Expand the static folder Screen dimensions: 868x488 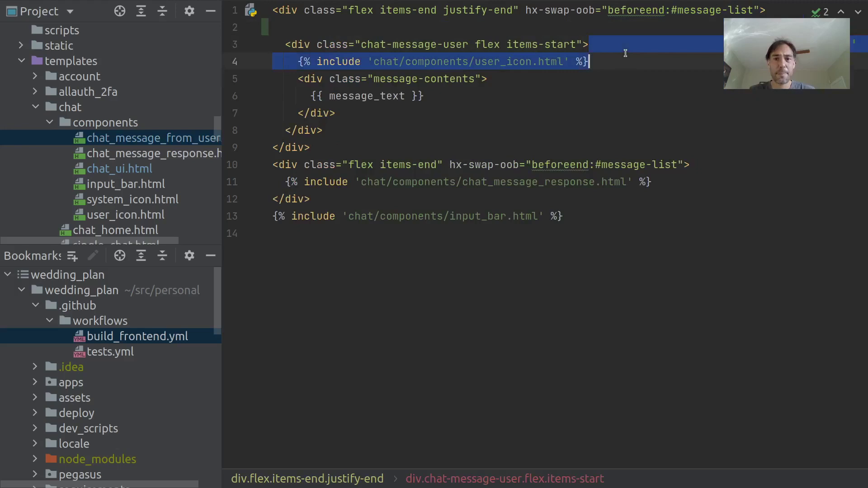click(x=21, y=45)
